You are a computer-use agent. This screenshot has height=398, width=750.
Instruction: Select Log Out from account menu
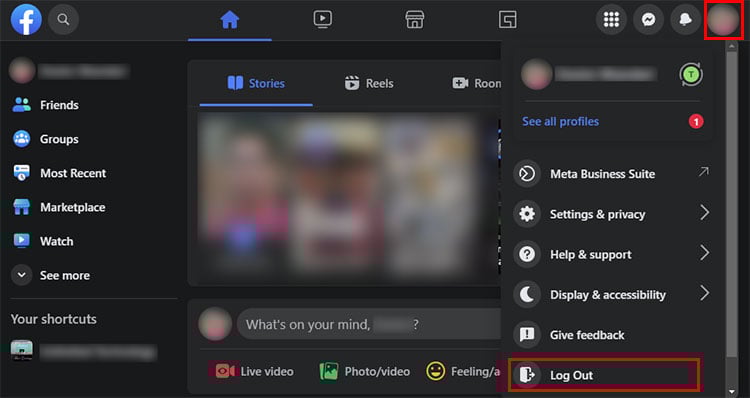click(605, 375)
